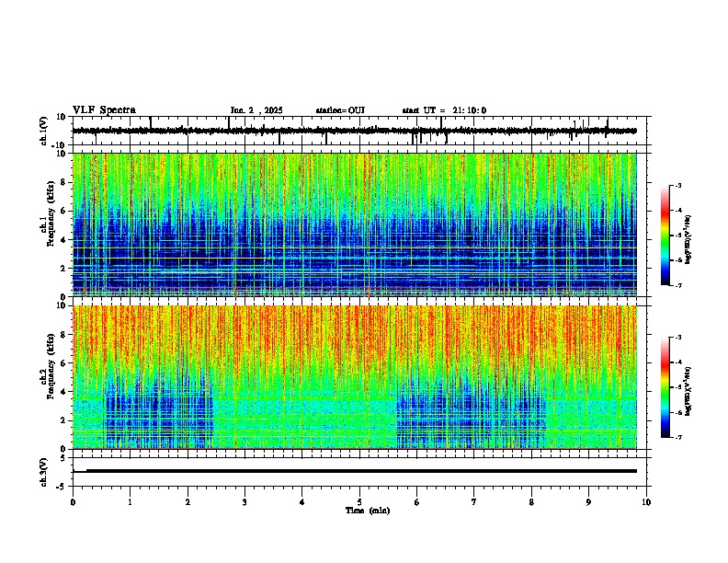Click the "ch.3(V)" bottom panel axis label
Viewport: 728px width, 563px height.
(x=43, y=472)
